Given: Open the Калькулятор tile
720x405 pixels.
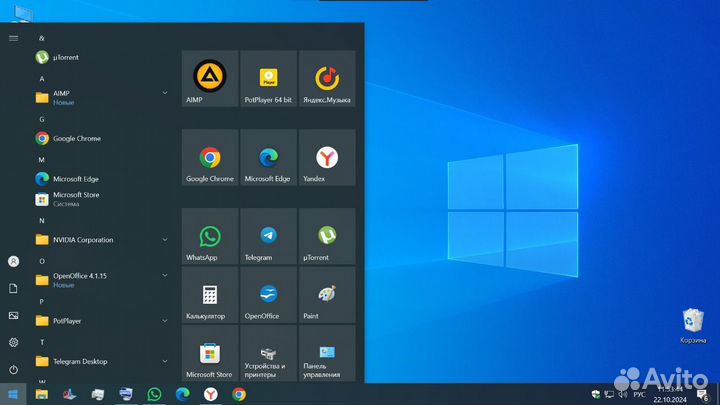Looking at the screenshot, I should click(210, 295).
